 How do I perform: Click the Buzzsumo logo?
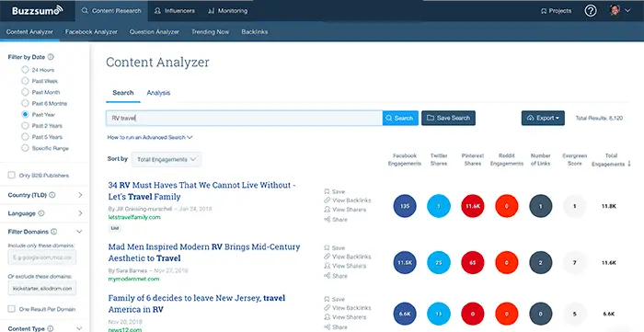[x=38, y=11]
